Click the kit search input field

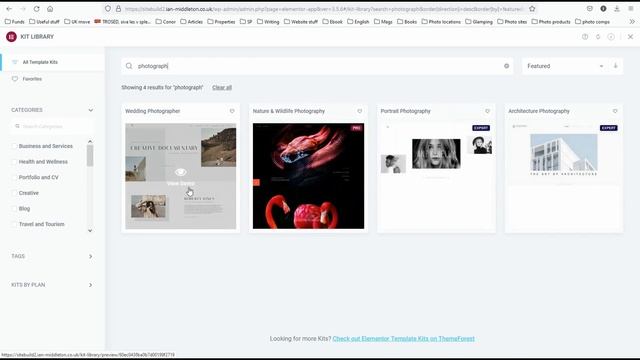[317, 66]
